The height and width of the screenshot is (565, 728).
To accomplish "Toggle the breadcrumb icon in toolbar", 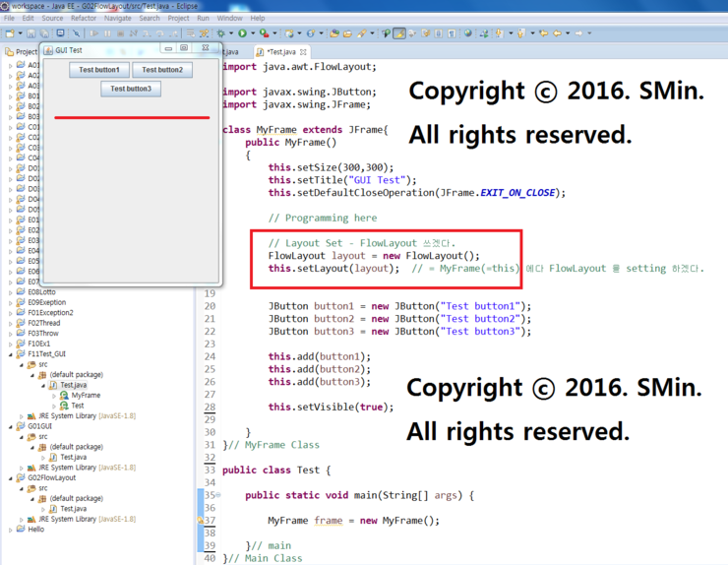I will pos(386,33).
